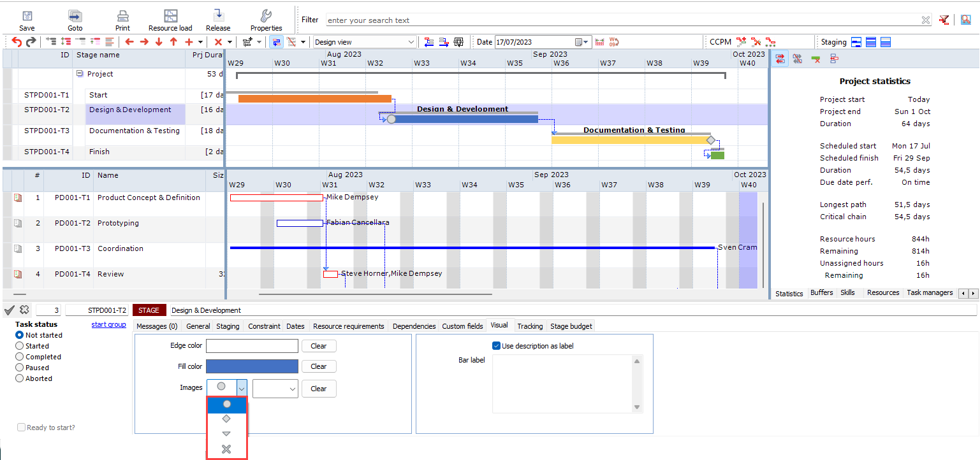The height and width of the screenshot is (460, 980).
Task: Click the Filter search text field
Action: point(624,20)
